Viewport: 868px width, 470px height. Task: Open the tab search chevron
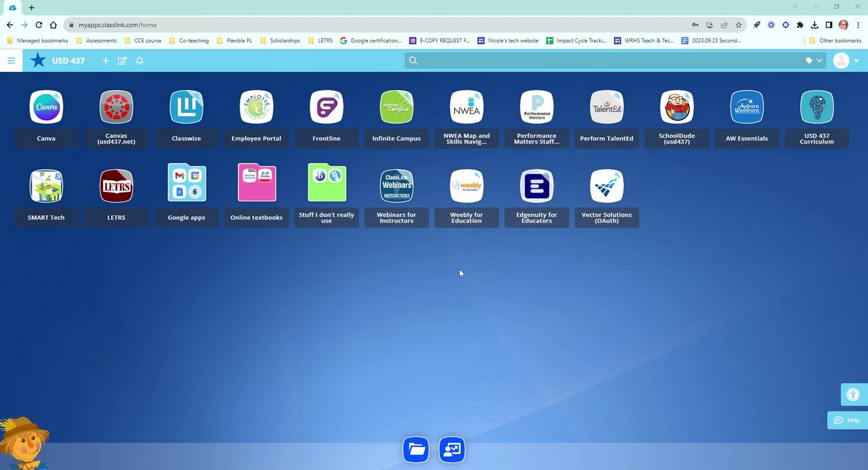pos(795,7)
